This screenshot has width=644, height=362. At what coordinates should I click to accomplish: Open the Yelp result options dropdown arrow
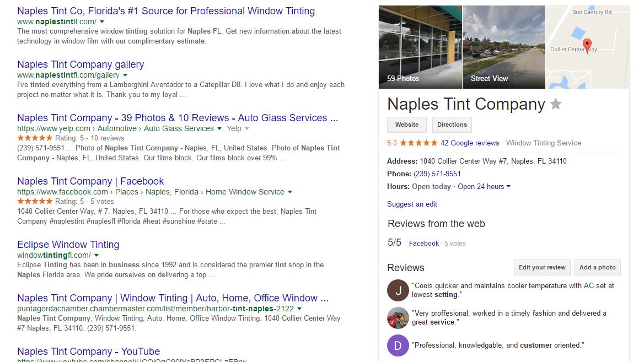(246, 128)
